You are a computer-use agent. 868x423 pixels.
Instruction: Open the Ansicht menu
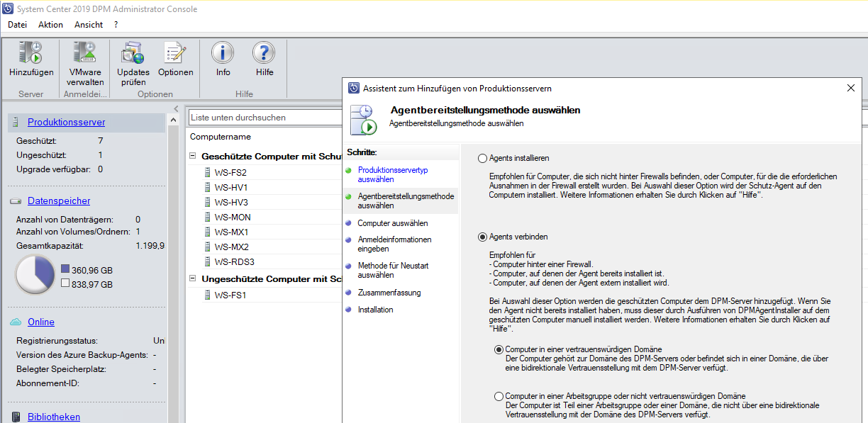tap(89, 25)
